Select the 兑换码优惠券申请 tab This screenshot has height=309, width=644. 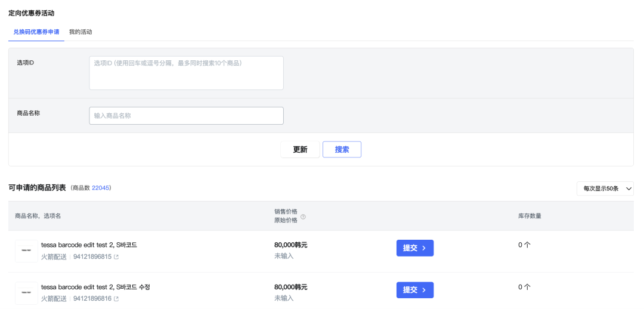click(x=36, y=32)
